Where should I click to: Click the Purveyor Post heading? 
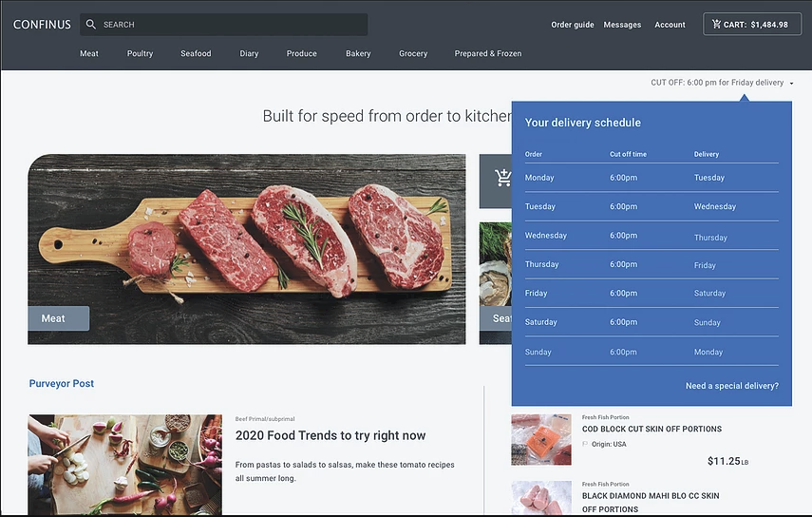[x=62, y=383]
